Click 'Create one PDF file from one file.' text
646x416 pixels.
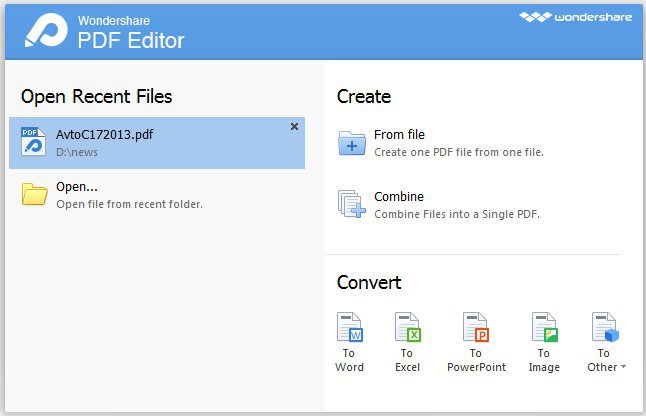pyautogui.click(x=459, y=152)
